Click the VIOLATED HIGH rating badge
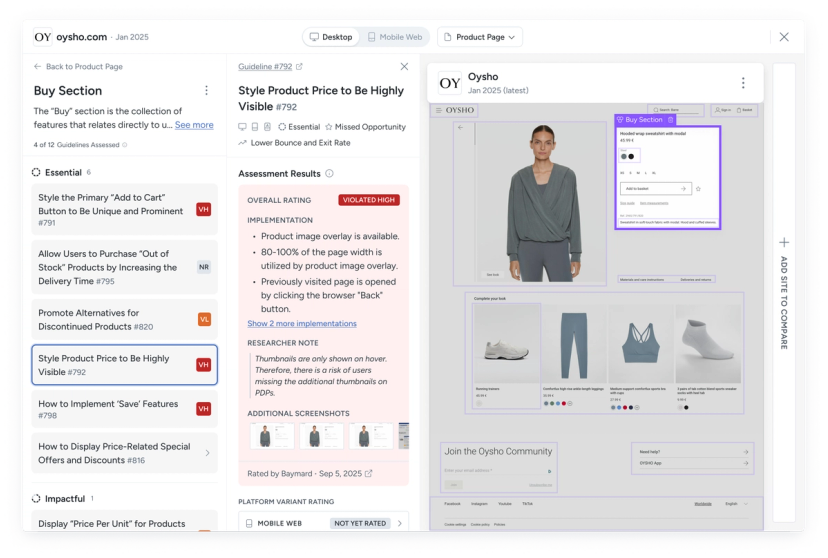828x558 pixels. click(x=369, y=200)
